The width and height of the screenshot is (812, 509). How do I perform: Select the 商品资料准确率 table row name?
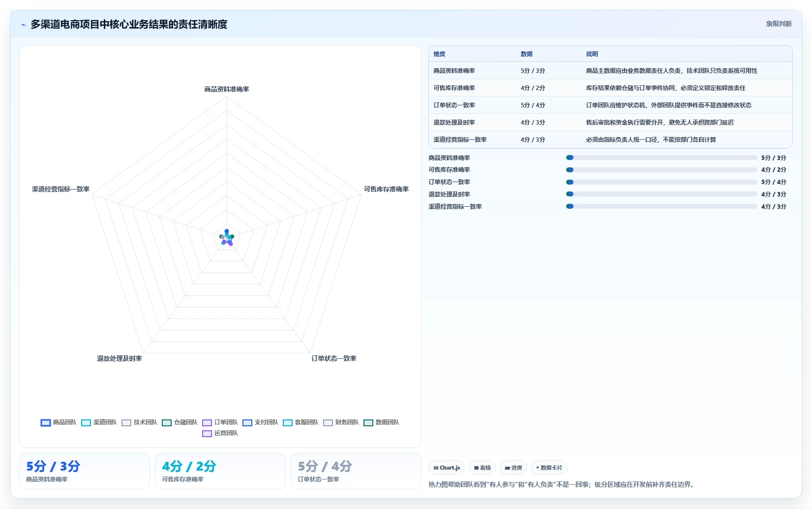[454, 71]
